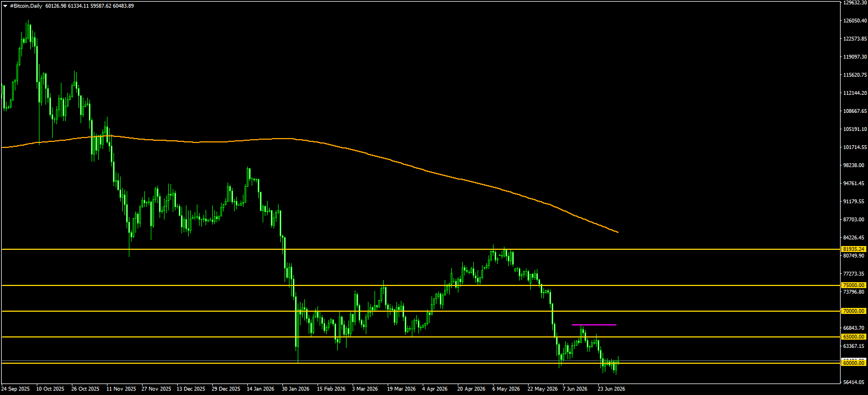Click the 6 May 2026 date label
This screenshot has height=395, width=868.
tap(506, 389)
